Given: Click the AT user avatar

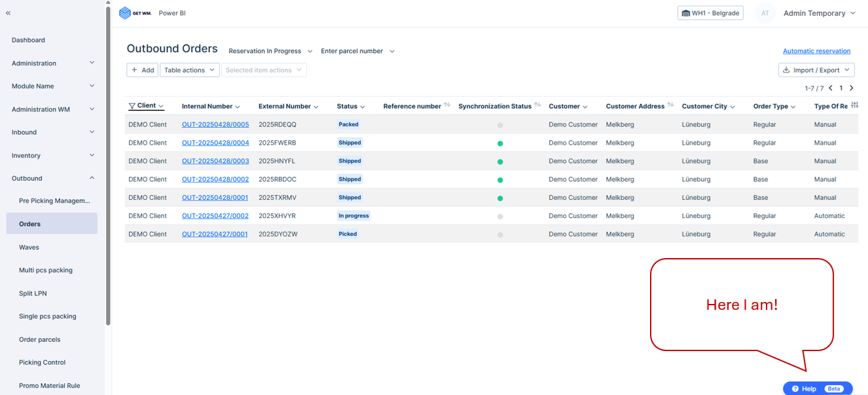Looking at the screenshot, I should click(x=765, y=13).
